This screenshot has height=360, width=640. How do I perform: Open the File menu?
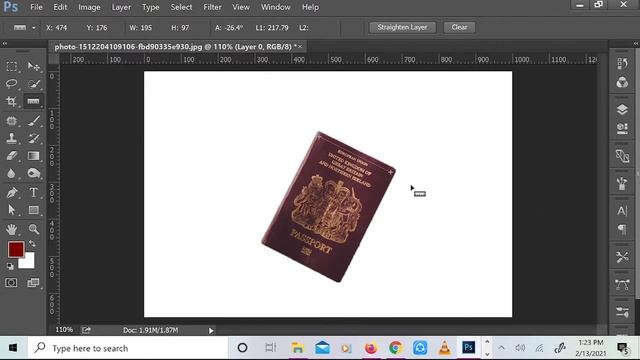pyautogui.click(x=36, y=7)
